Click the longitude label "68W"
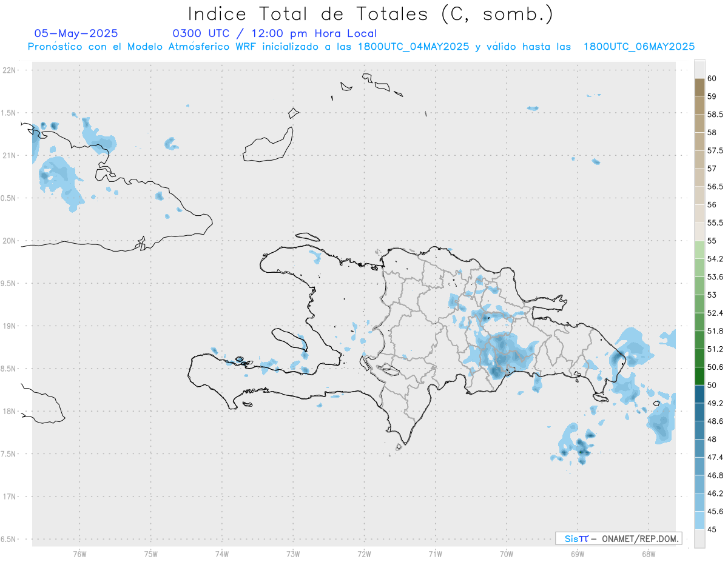Screen dimensions: 728x562 (x=649, y=554)
